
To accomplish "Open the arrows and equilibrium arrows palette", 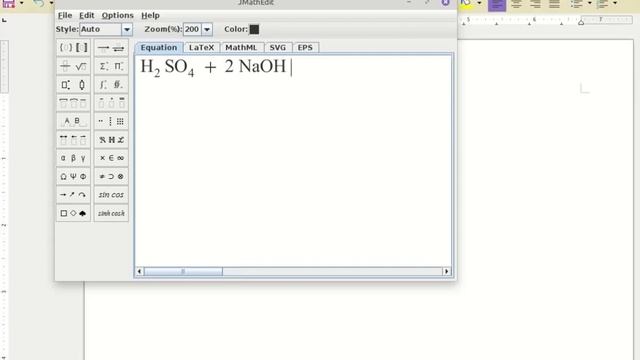I will (111, 48).
